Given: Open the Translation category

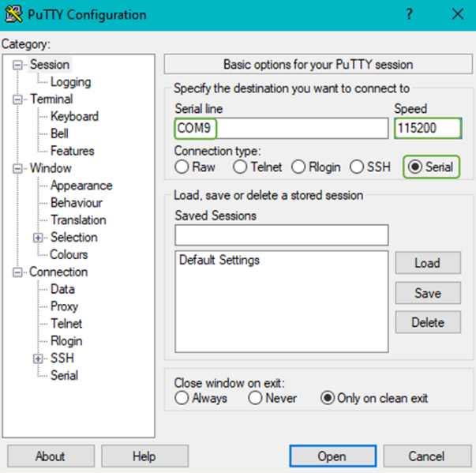Looking at the screenshot, I should tap(78, 220).
